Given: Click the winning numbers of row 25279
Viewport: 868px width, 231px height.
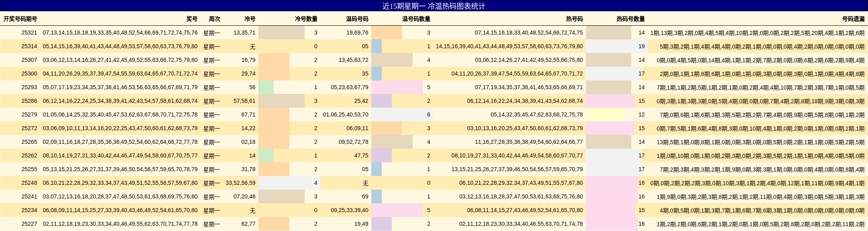Looking at the screenshot, I should (x=120, y=114).
